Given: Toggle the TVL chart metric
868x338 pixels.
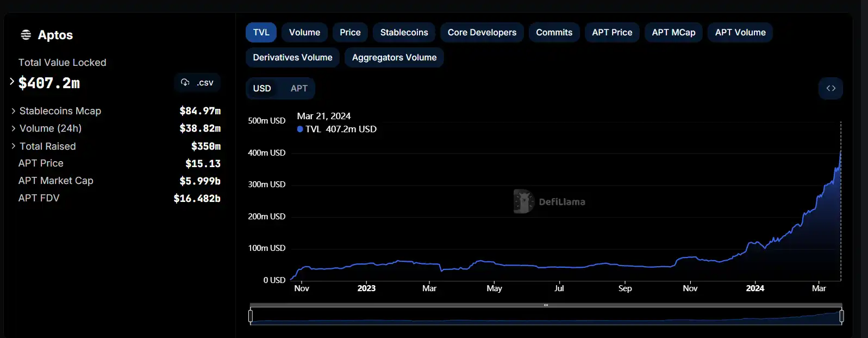Looking at the screenshot, I should 261,33.
